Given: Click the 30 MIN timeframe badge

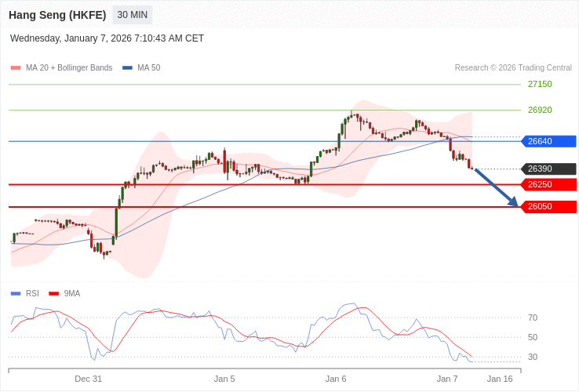Looking at the screenshot, I should [x=133, y=15].
